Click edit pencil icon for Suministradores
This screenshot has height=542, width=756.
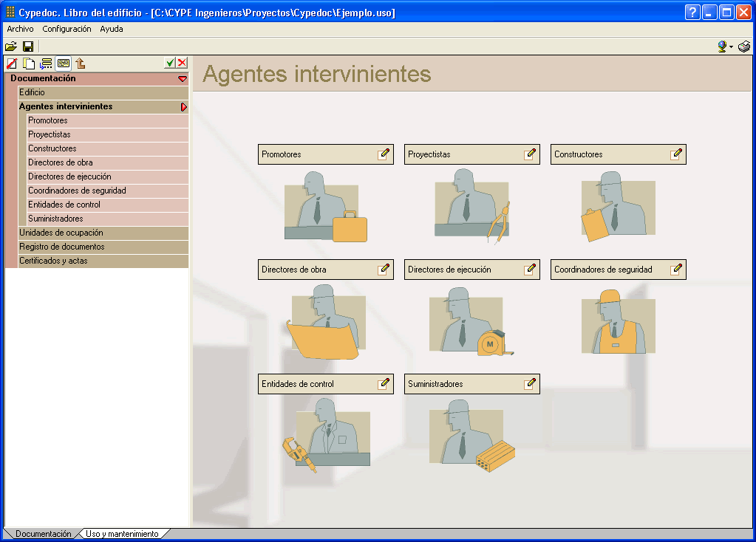pos(529,384)
